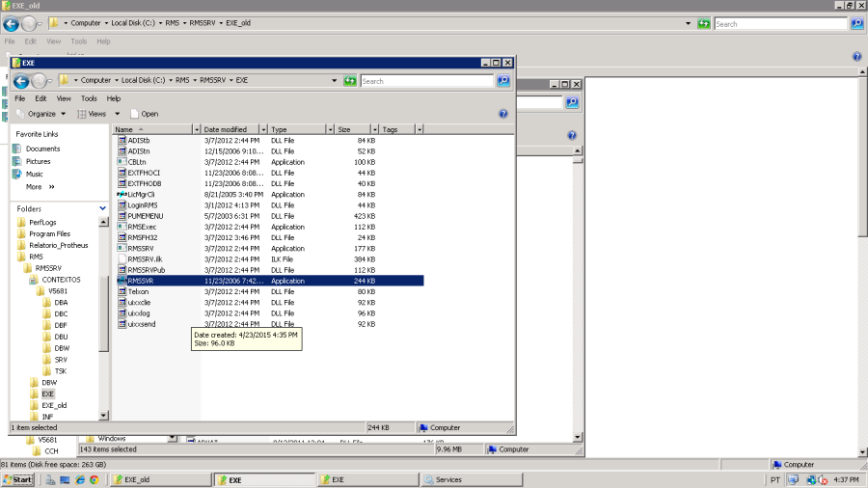Open Name column filter dropdown
This screenshot has width=868, height=488.
coord(197,129)
